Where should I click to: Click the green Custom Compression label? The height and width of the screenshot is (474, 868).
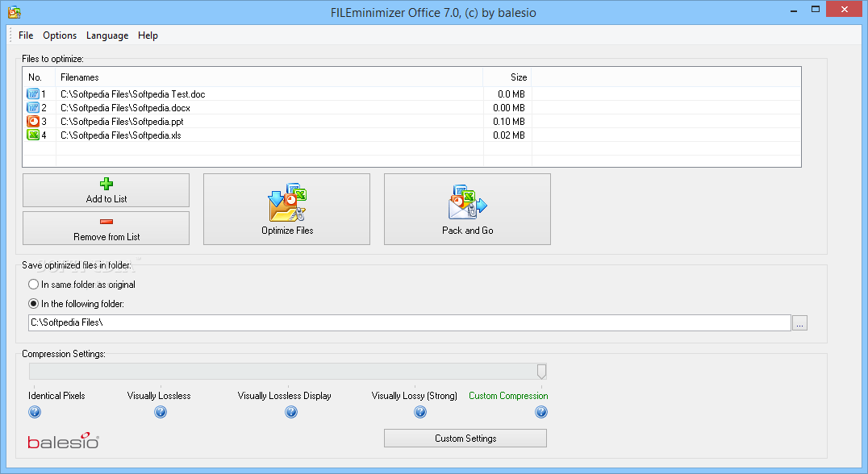coord(508,396)
